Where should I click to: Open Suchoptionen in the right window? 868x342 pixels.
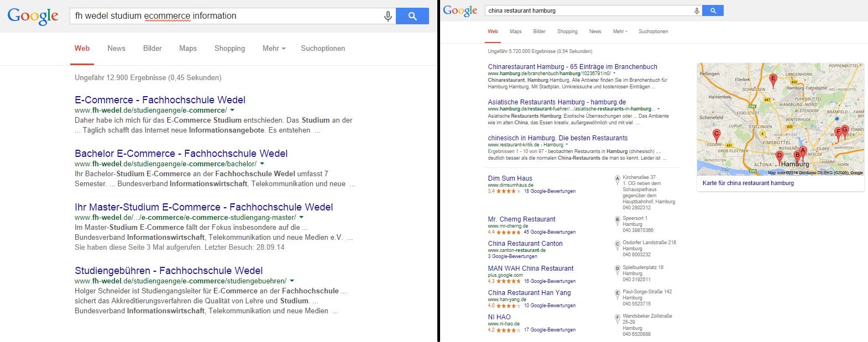653,31
